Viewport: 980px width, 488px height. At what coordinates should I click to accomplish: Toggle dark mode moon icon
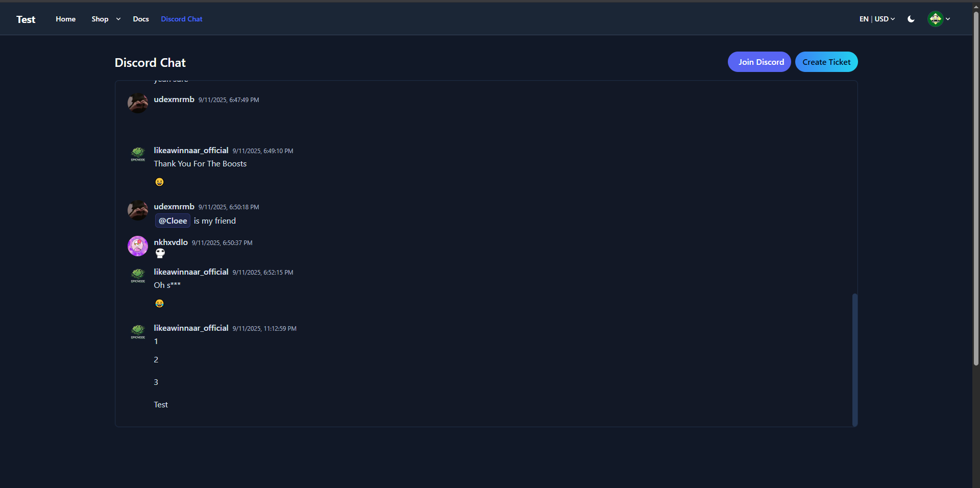click(x=911, y=19)
